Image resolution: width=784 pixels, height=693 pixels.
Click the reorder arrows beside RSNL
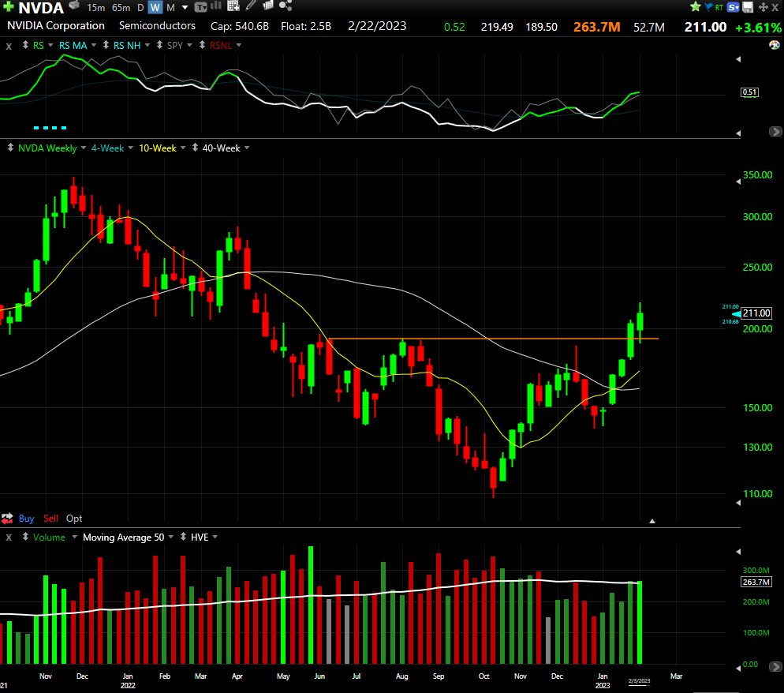[202, 45]
